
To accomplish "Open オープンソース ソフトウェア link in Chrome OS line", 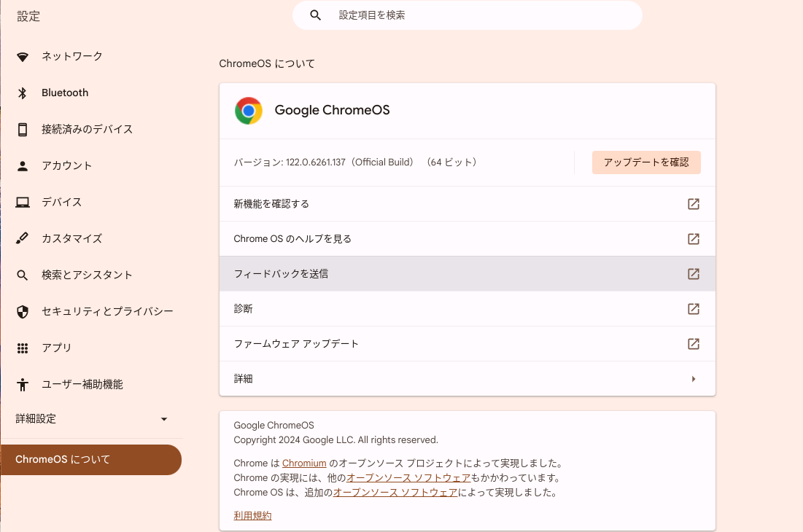I will [x=395, y=493].
